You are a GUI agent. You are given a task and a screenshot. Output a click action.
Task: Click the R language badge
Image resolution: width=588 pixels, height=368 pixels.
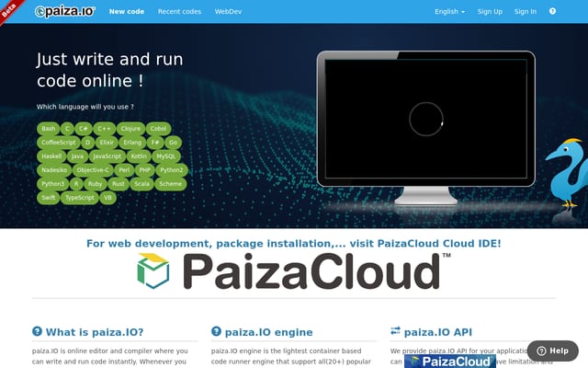(x=76, y=184)
